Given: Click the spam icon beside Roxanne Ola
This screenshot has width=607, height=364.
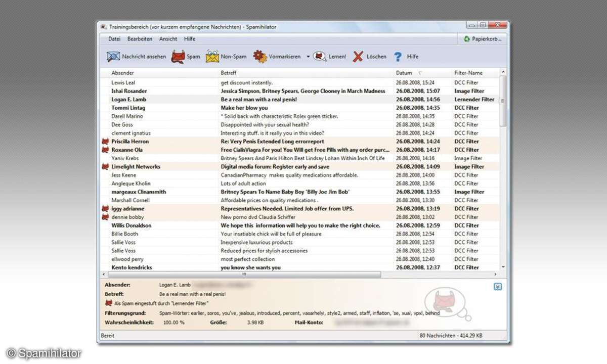Looking at the screenshot, I should [x=105, y=150].
